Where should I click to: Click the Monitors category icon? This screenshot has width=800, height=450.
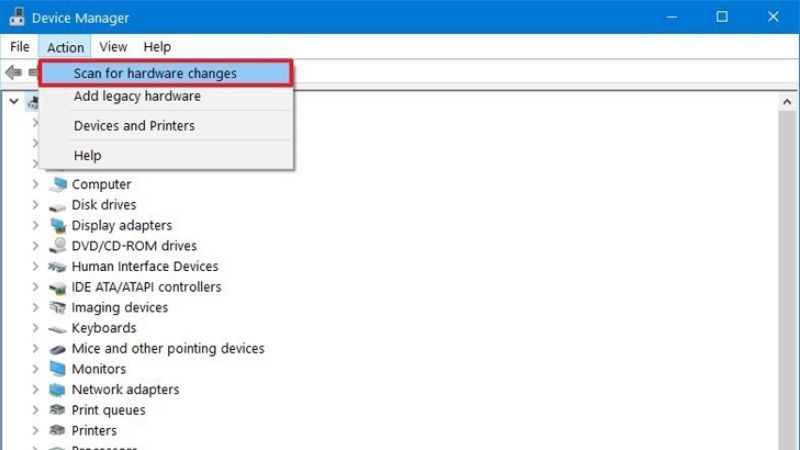pyautogui.click(x=59, y=369)
